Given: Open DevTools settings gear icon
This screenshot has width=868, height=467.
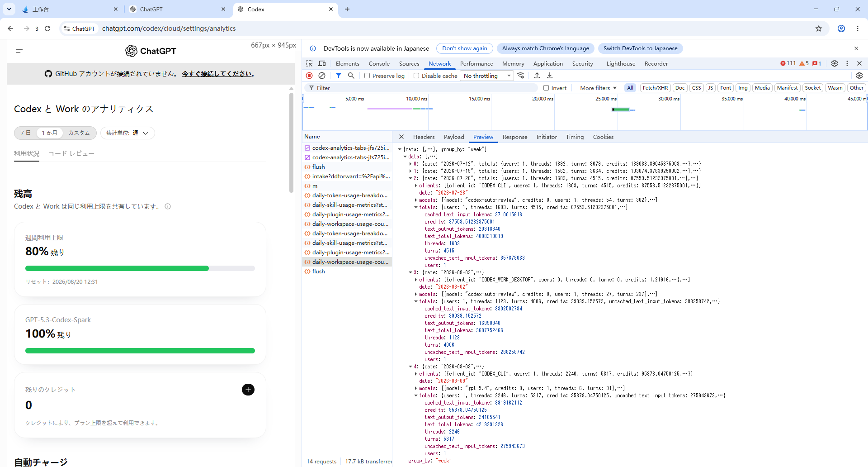Looking at the screenshot, I should point(835,63).
